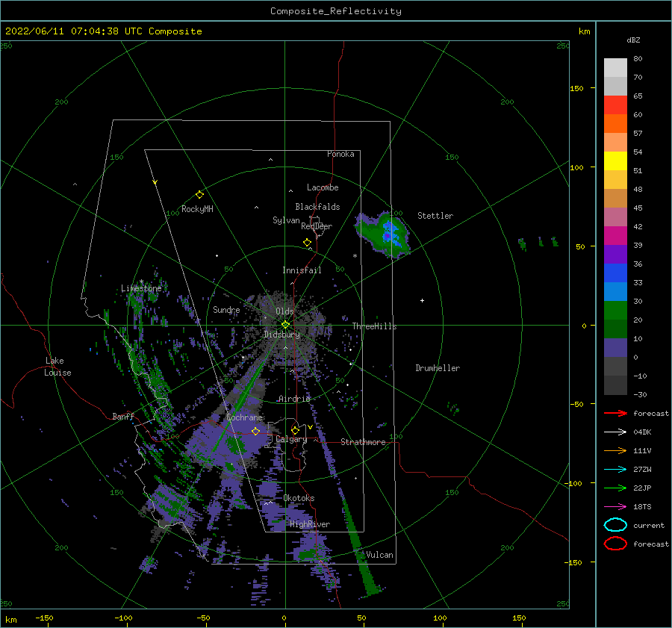The image size is (672, 628).
Task: Click the Banff map label
Action: (x=123, y=416)
